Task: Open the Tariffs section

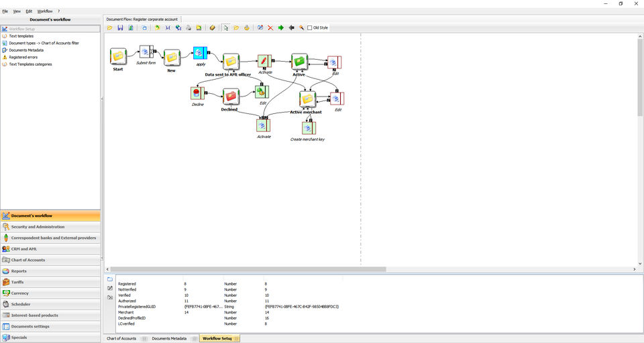Action: tap(50, 282)
